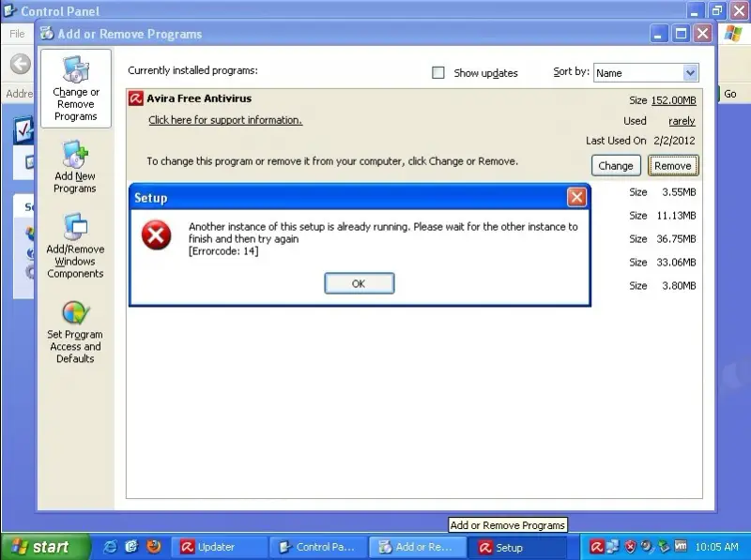Viewport: 751px width, 560px height.
Task: Click Remove button for Avira Free Antivirus
Action: pyautogui.click(x=672, y=166)
